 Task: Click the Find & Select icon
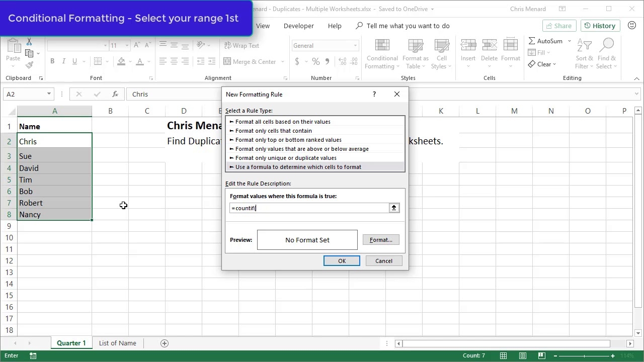coord(606,46)
